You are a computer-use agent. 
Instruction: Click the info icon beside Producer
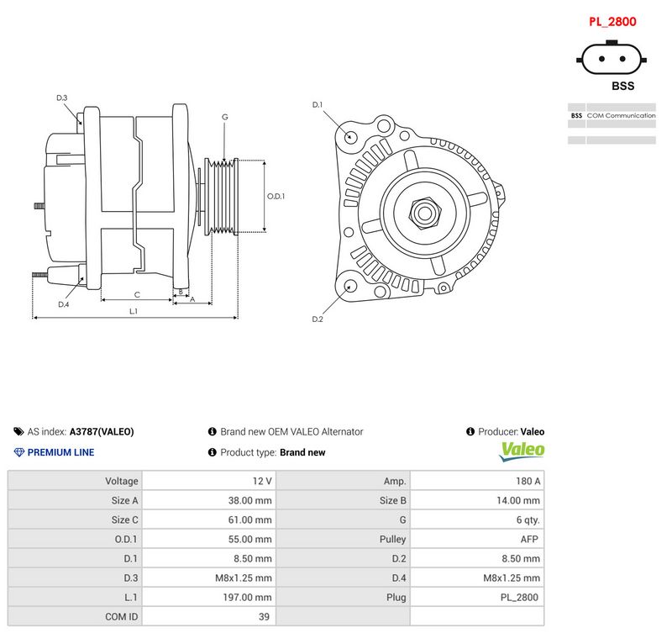470,431
